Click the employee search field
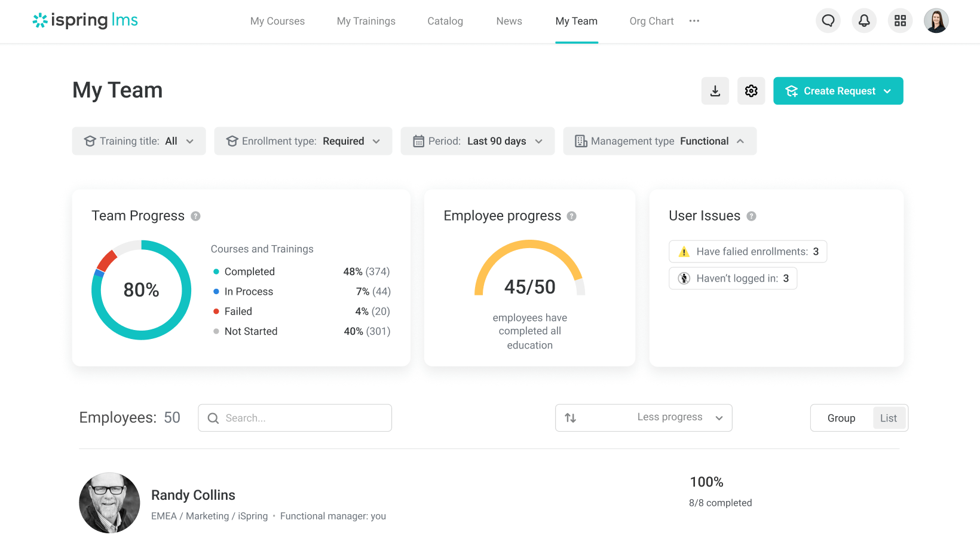The image size is (980, 550). click(x=295, y=418)
